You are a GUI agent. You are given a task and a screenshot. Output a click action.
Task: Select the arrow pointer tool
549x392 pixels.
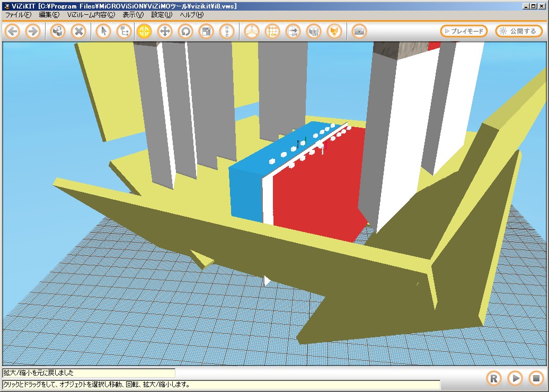pyautogui.click(x=103, y=31)
